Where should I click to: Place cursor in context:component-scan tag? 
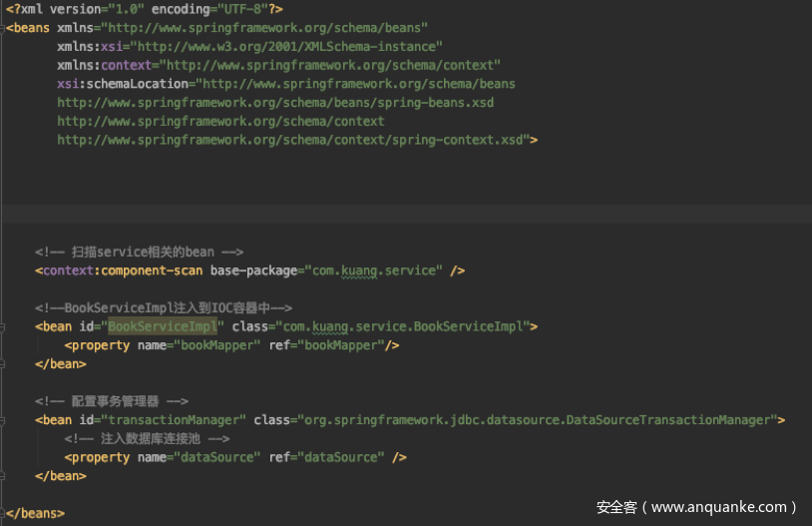(x=119, y=270)
